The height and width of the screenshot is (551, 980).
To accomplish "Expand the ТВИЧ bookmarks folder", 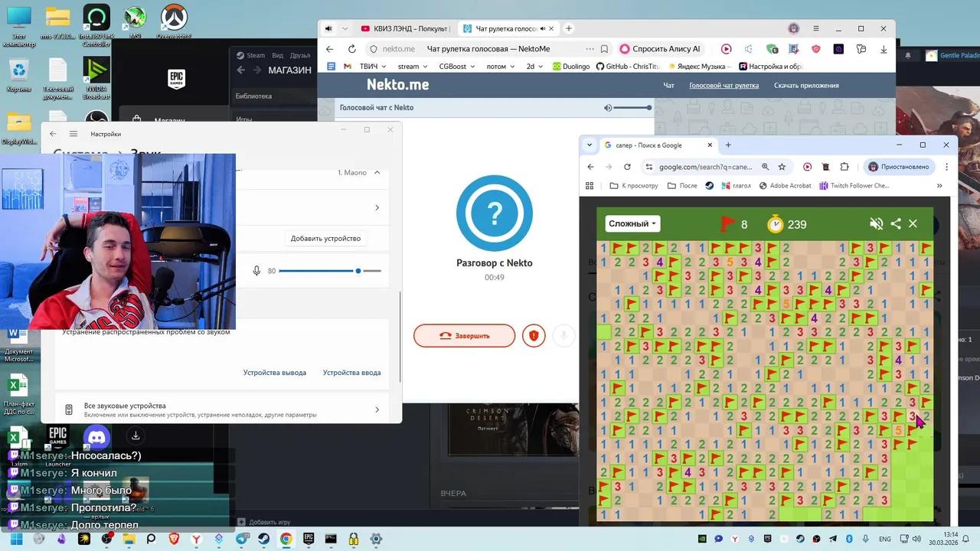I will coord(373,67).
